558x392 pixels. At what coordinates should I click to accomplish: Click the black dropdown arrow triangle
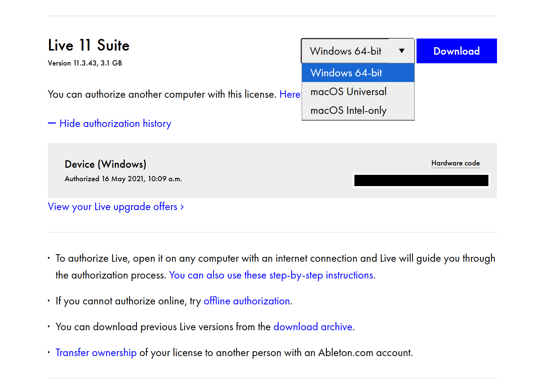coord(402,51)
